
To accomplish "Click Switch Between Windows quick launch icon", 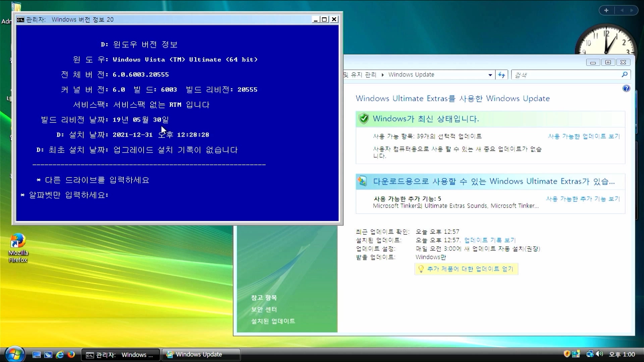I will point(48,355).
